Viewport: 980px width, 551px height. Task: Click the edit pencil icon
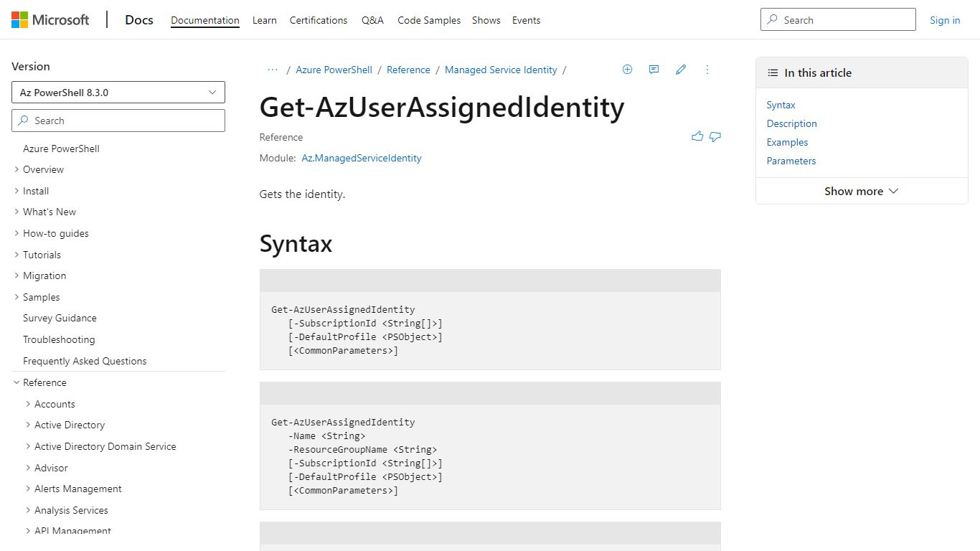tap(681, 70)
